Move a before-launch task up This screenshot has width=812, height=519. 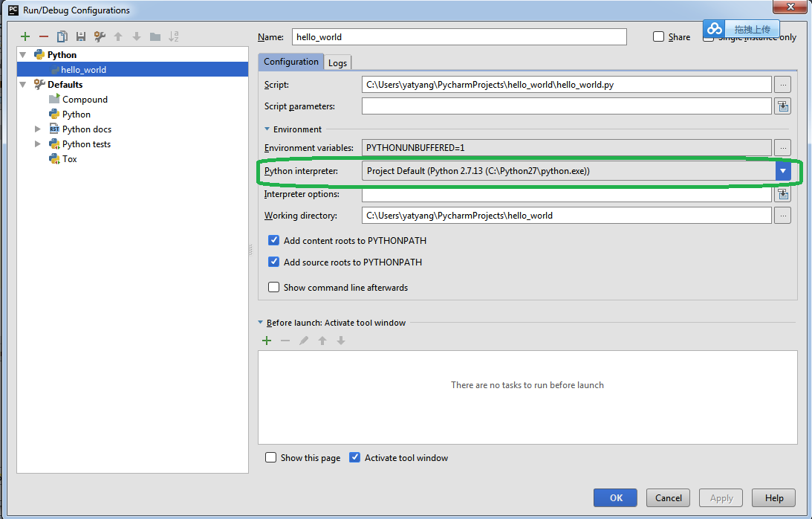tap(322, 341)
